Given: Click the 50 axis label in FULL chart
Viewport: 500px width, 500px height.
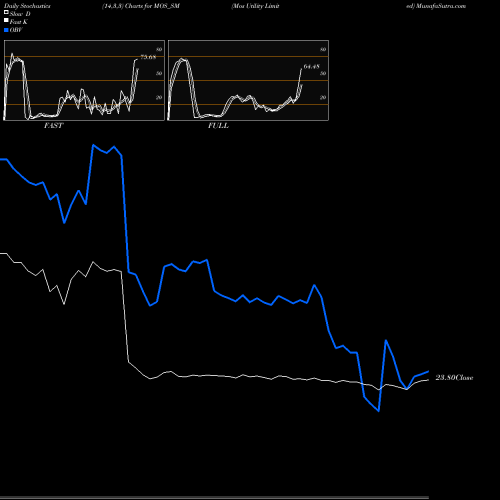Looking at the screenshot, I should pos(323,73).
